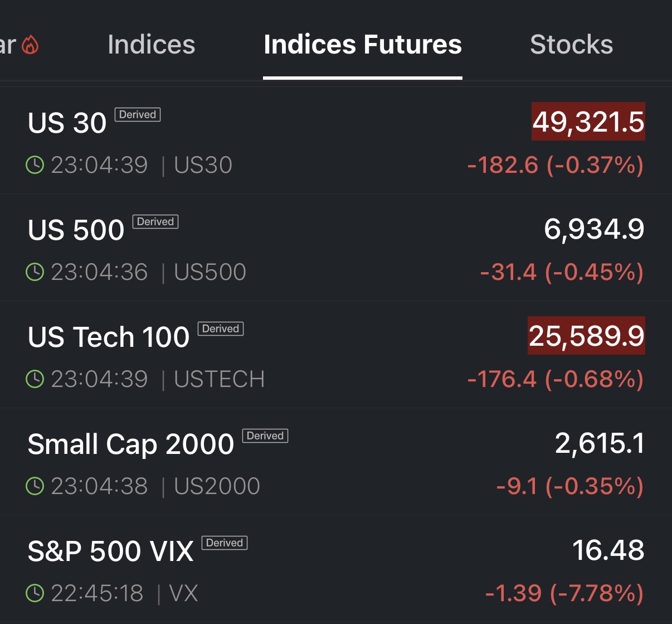Switch to the Stocks tab

(571, 45)
